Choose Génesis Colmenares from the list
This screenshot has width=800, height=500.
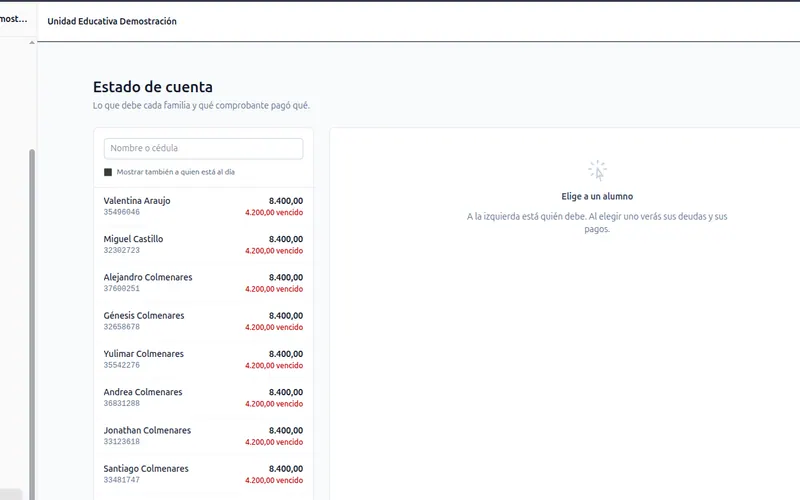[x=203, y=321]
